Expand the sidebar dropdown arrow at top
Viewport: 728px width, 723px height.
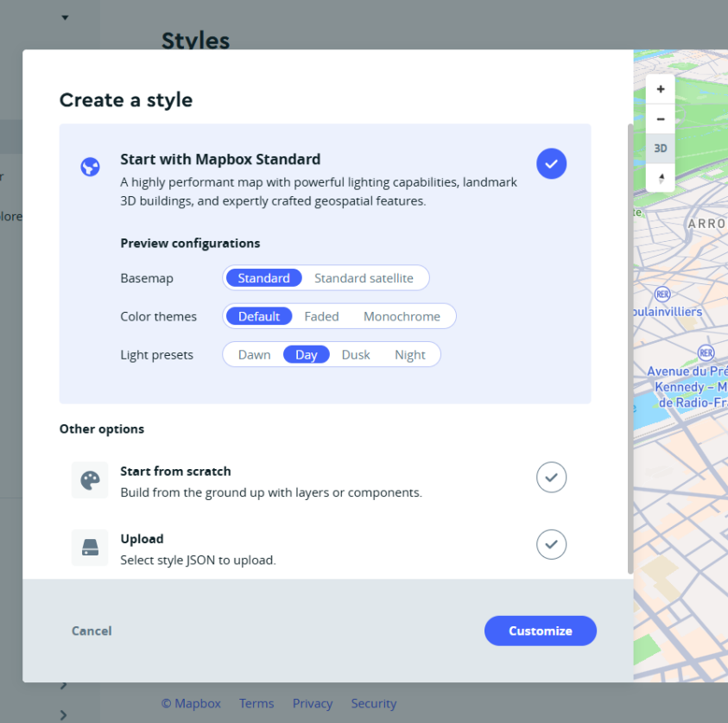tap(65, 17)
